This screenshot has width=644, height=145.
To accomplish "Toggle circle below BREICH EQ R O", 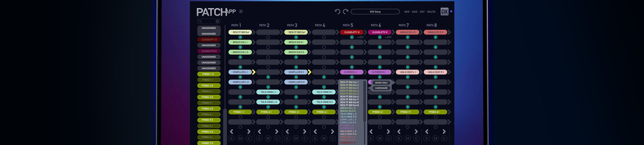I will coord(296,57).
